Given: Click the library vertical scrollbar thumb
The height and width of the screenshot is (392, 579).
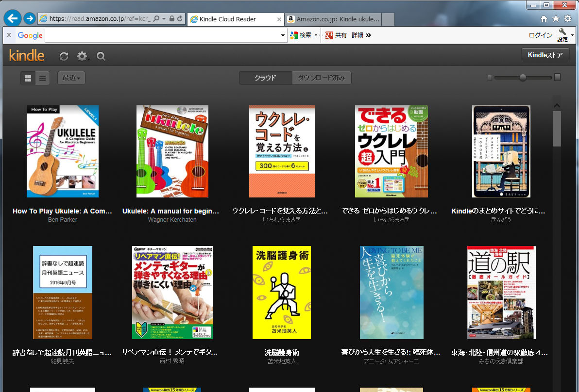Looking at the screenshot, I should [557, 129].
